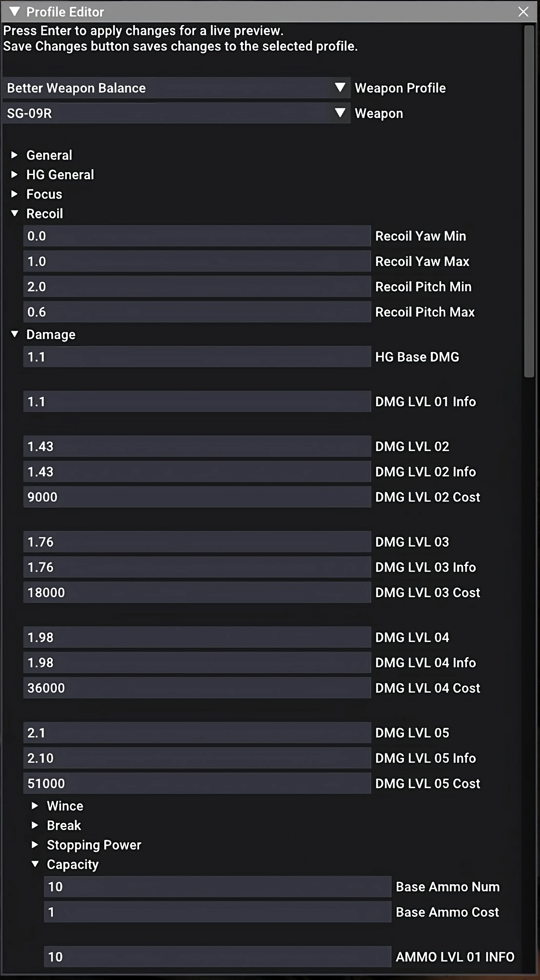This screenshot has height=980, width=540.
Task: Collapse the Profile Editor window triangle
Action: (x=14, y=11)
